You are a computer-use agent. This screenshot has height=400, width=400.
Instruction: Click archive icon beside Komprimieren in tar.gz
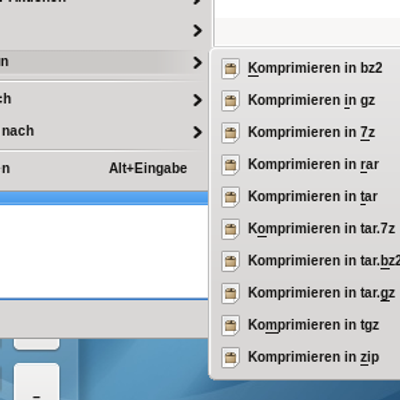230,293
